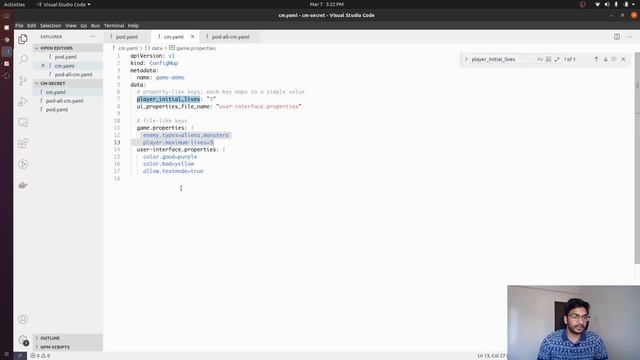Close the find widget
Viewport: 640px width, 360px height.
[x=623, y=59]
